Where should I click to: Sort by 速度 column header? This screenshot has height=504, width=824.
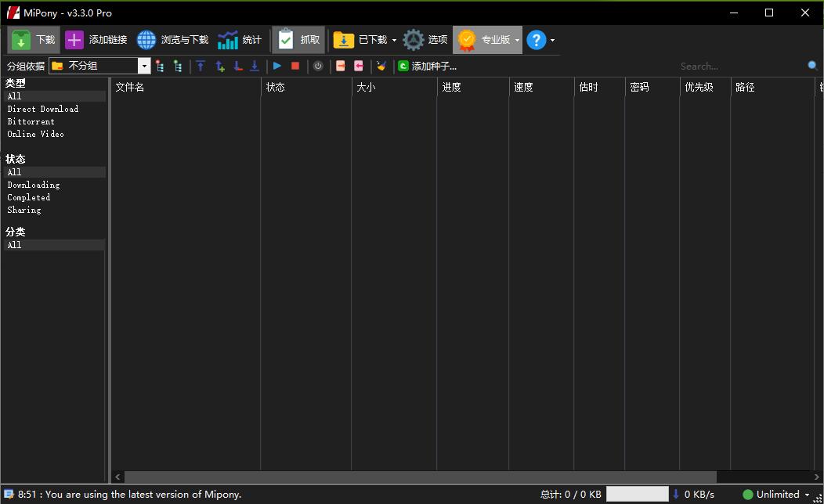click(x=541, y=87)
